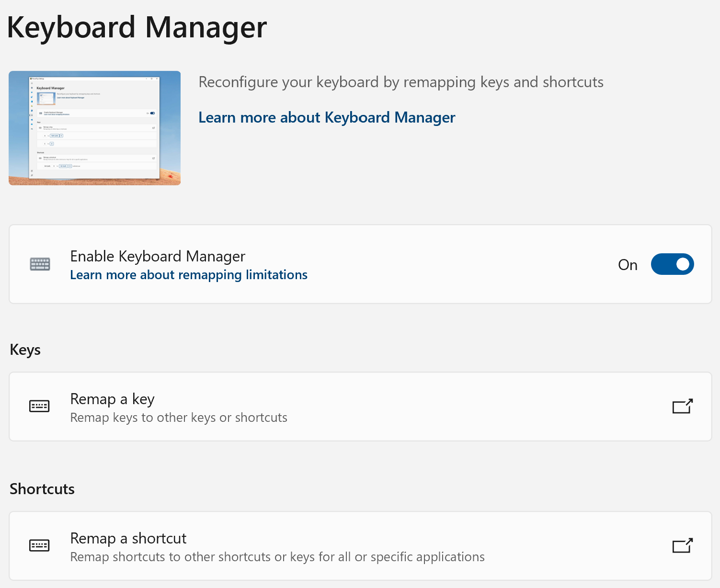Click empty space in the Enable Keyboard Manager card
This screenshot has height=588, width=720.
coord(455,264)
